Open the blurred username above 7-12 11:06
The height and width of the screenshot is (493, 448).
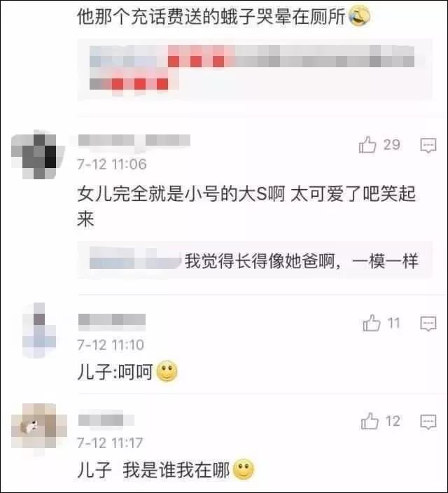(134, 140)
